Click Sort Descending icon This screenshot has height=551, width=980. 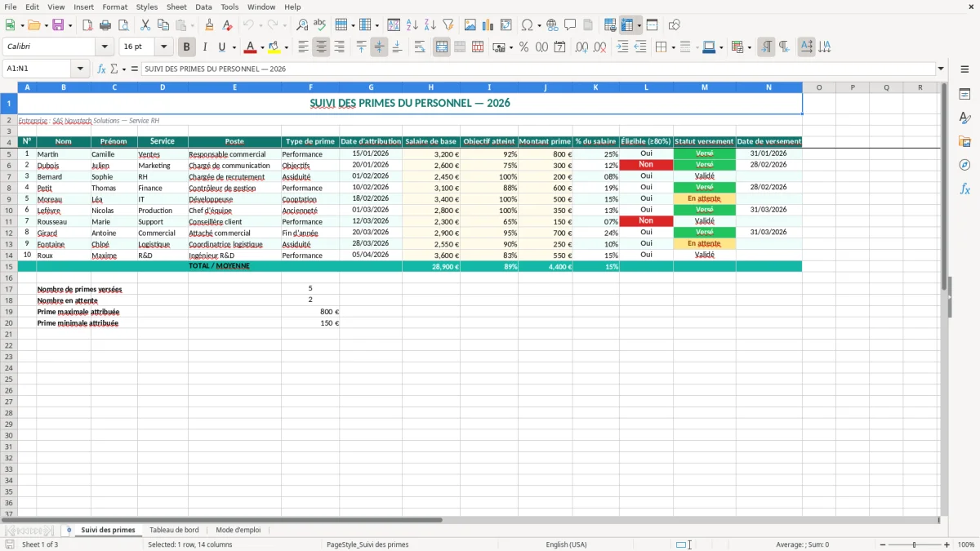(x=430, y=25)
